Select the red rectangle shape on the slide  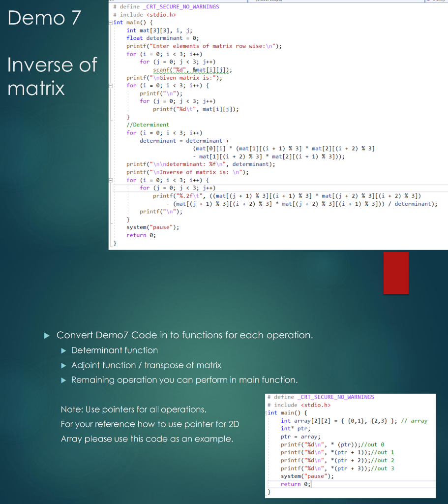(395, 273)
